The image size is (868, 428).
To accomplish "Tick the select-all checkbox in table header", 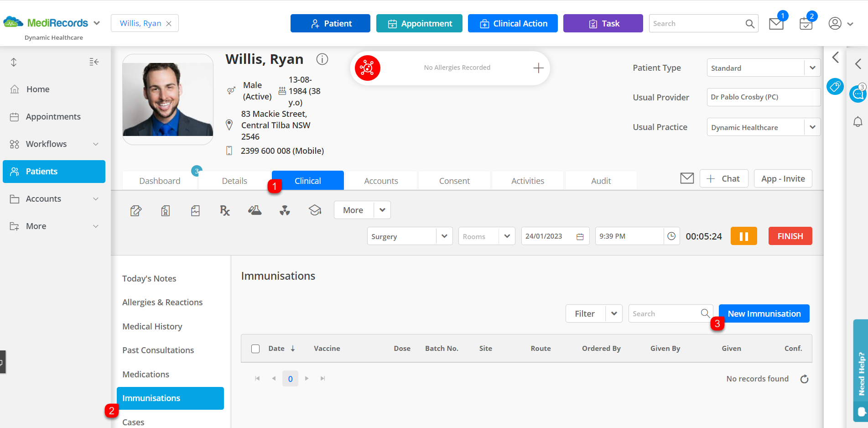I will coord(255,349).
